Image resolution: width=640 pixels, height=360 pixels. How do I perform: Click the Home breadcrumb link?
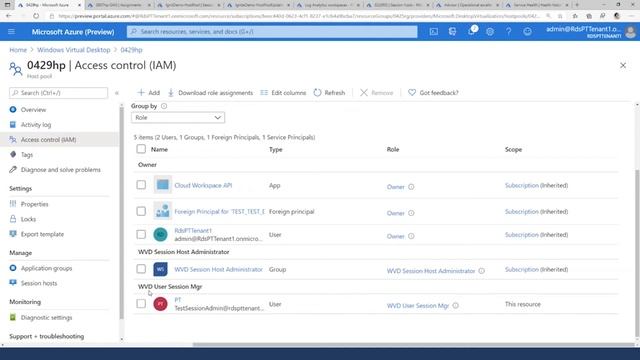point(18,50)
